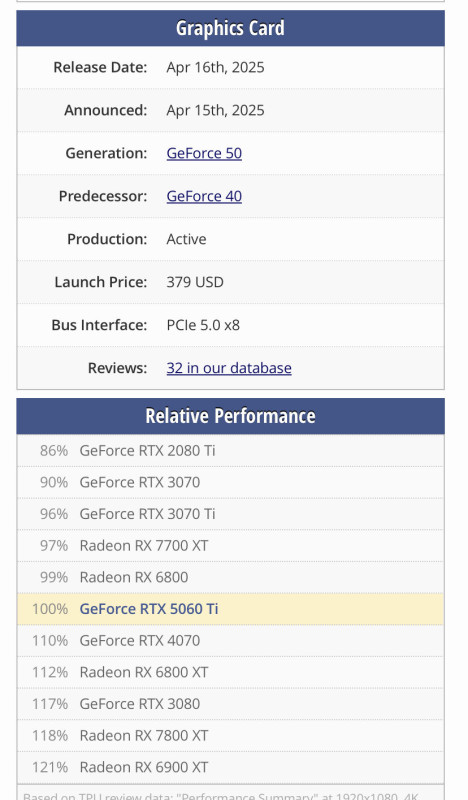Click the launch price value 379 USD
The width and height of the screenshot is (468, 800).
click(195, 282)
